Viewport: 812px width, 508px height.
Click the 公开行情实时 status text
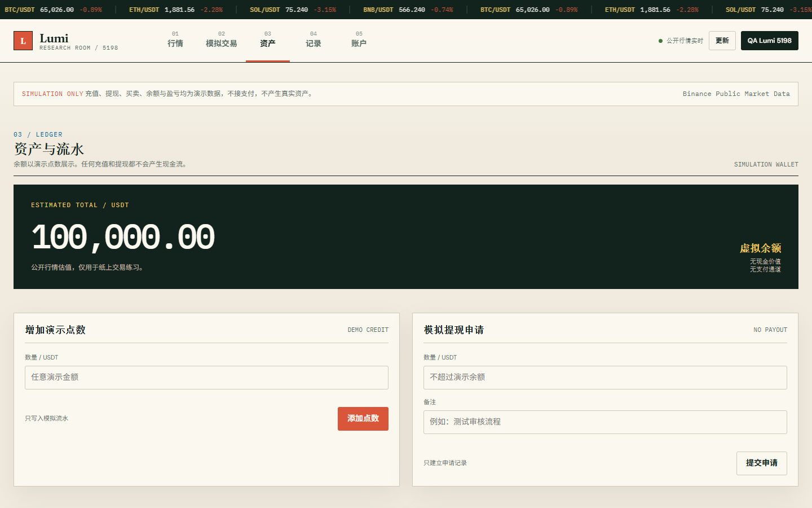(x=685, y=41)
